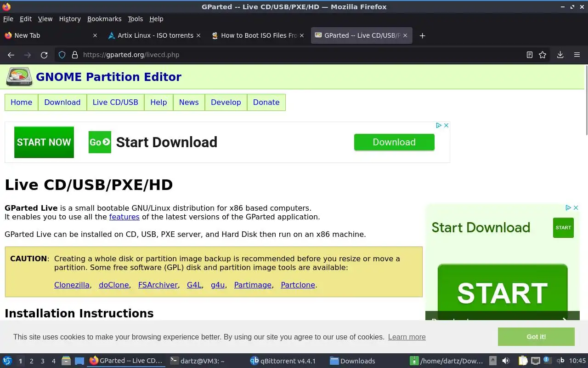Open the FSArchiver link
Image resolution: width=588 pixels, height=368 pixels.
pyautogui.click(x=158, y=285)
